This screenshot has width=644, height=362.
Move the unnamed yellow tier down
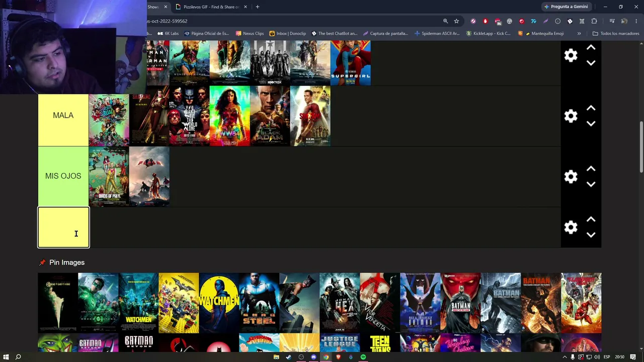pos(591,235)
